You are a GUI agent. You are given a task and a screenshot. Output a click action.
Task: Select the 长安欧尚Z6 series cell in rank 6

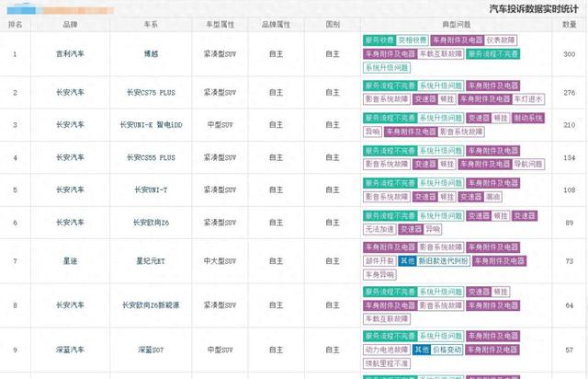pyautogui.click(x=151, y=223)
